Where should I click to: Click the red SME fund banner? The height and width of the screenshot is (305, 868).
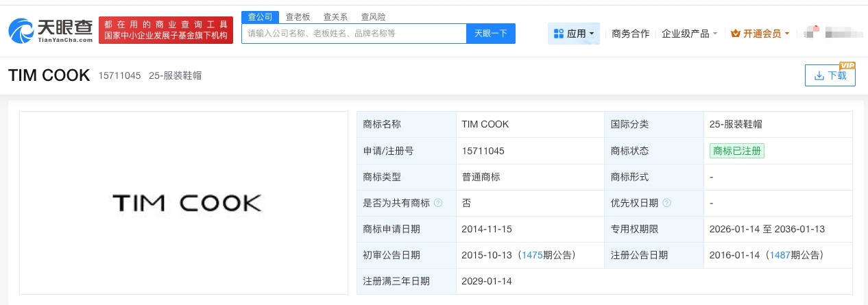click(x=166, y=30)
